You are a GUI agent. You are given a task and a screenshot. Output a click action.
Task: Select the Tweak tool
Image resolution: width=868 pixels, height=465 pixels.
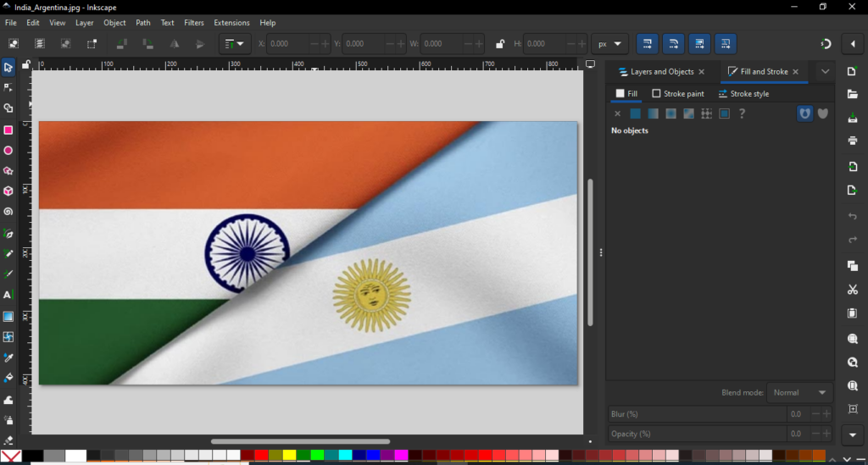click(8, 400)
